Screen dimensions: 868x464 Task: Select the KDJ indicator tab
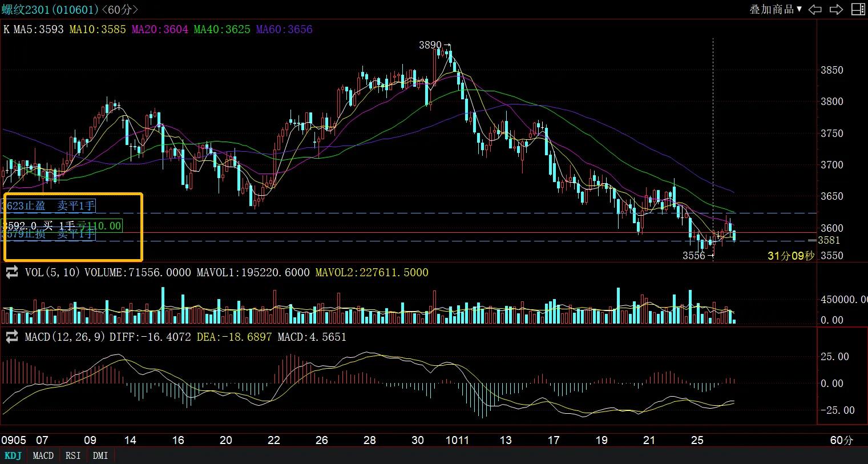(x=13, y=455)
